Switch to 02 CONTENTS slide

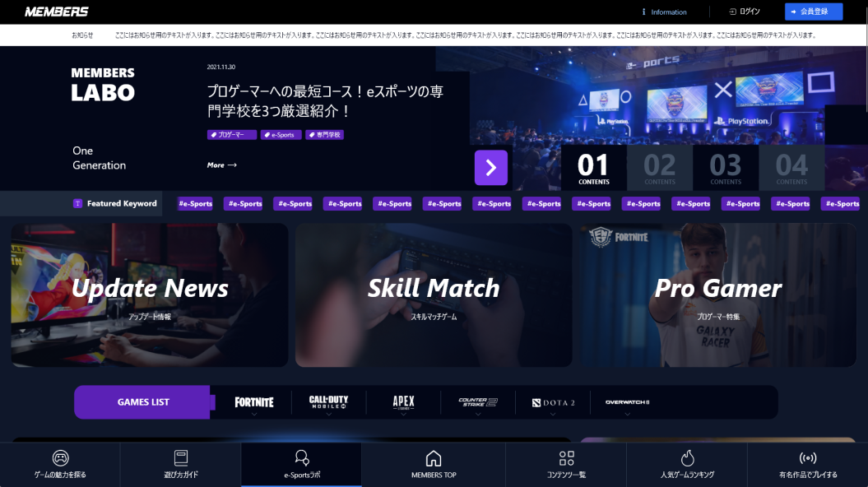(659, 169)
